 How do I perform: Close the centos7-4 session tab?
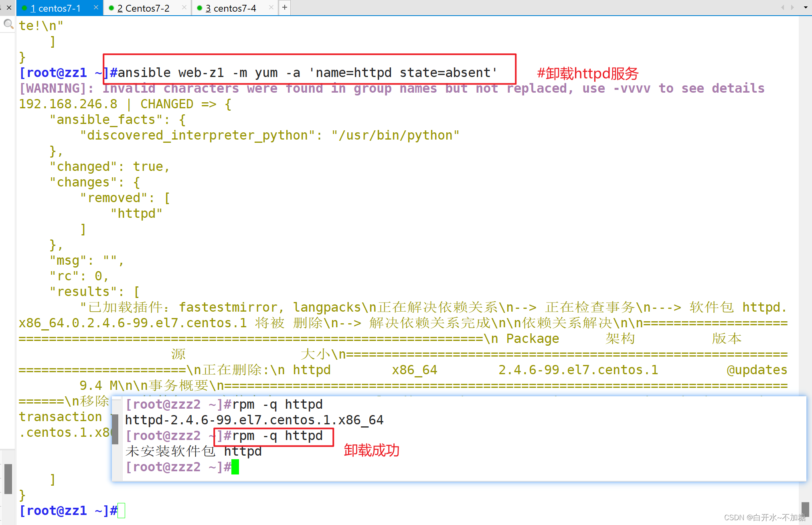[x=271, y=8]
